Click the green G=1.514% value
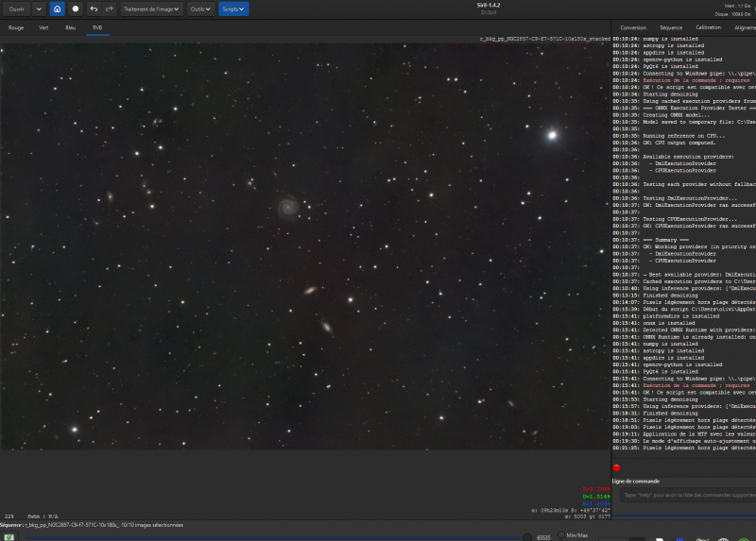This screenshot has width=756, height=541. coord(596,497)
